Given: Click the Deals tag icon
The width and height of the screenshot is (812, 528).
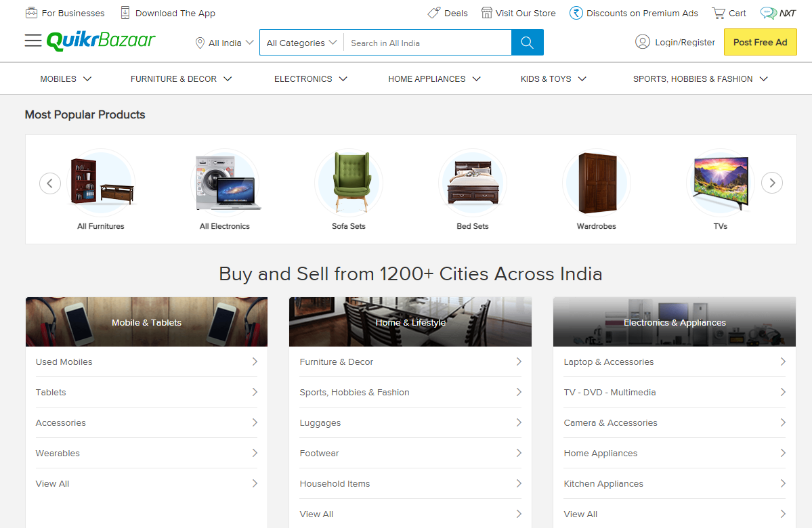Looking at the screenshot, I should 434,13.
